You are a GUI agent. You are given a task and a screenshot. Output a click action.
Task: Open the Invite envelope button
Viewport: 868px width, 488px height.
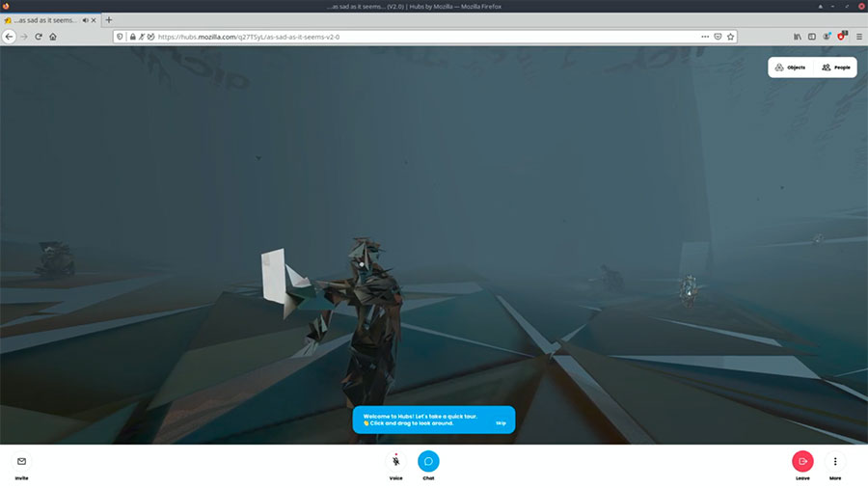pos(23,461)
